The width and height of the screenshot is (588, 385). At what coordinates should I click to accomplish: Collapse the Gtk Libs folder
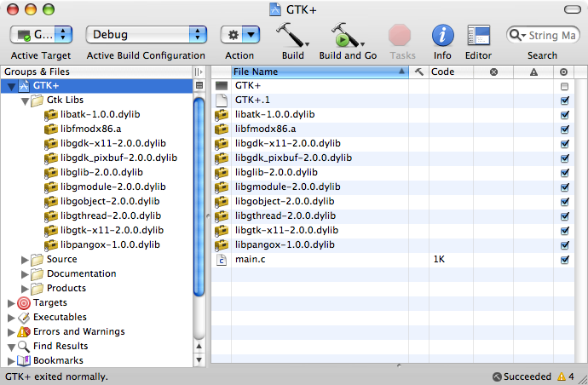(x=25, y=101)
